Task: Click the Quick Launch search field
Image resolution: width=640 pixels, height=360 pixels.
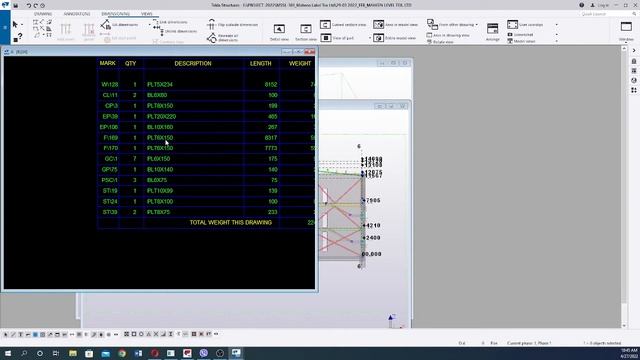Action: 608,14
